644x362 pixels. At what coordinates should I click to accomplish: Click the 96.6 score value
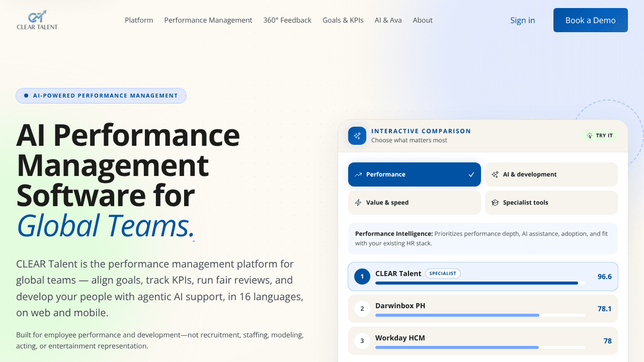(605, 277)
